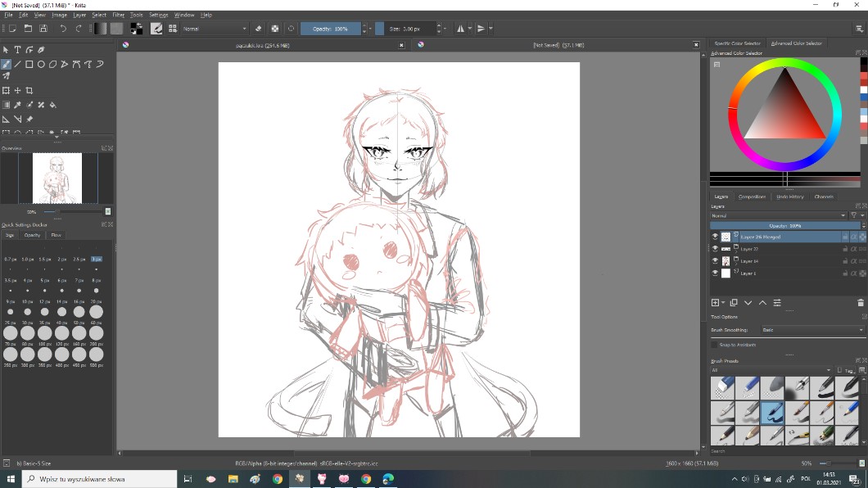Select the Rectangle shape tool
The width and height of the screenshot is (868, 488).
tap(29, 64)
